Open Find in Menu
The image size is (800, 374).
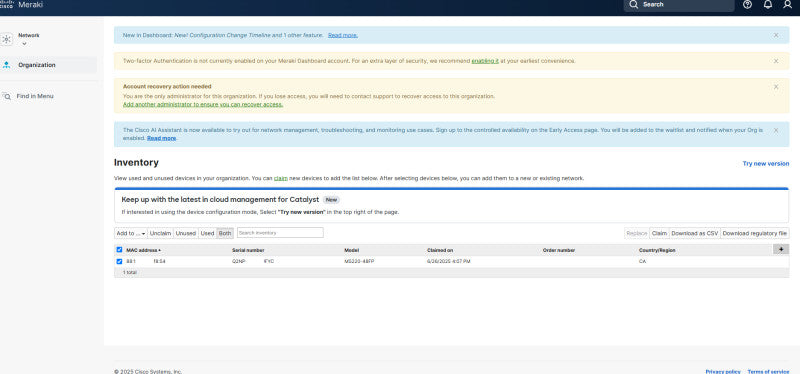35,96
